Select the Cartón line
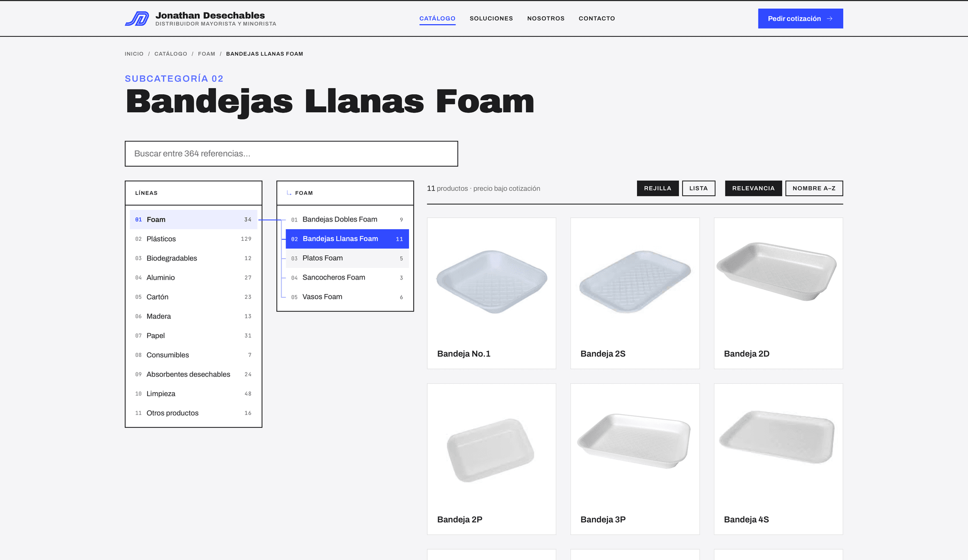This screenshot has height=560, width=968. point(194,297)
